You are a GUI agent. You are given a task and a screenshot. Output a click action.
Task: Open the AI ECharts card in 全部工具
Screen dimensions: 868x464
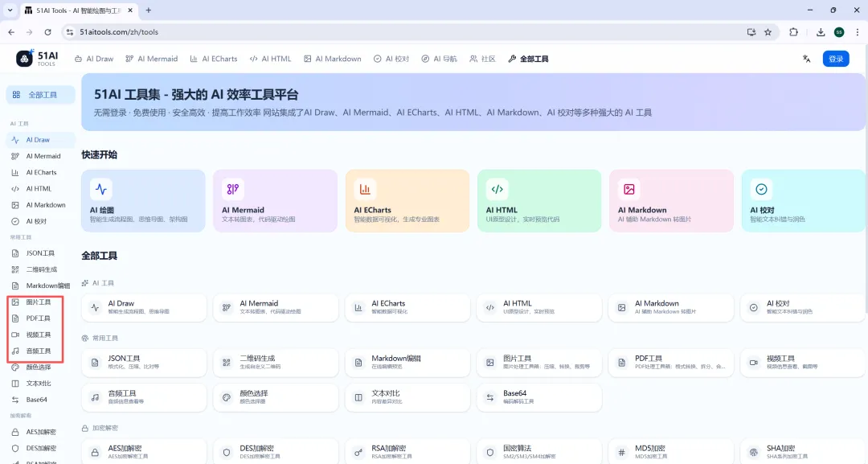point(407,307)
